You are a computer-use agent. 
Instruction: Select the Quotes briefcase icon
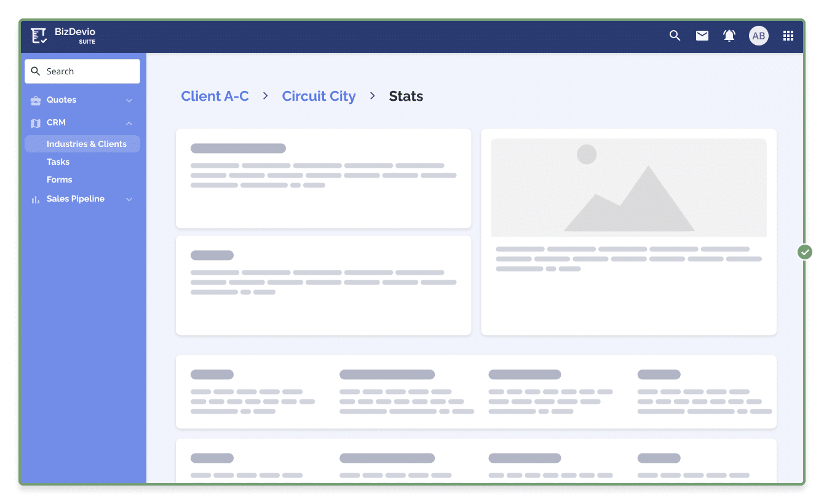(35, 100)
